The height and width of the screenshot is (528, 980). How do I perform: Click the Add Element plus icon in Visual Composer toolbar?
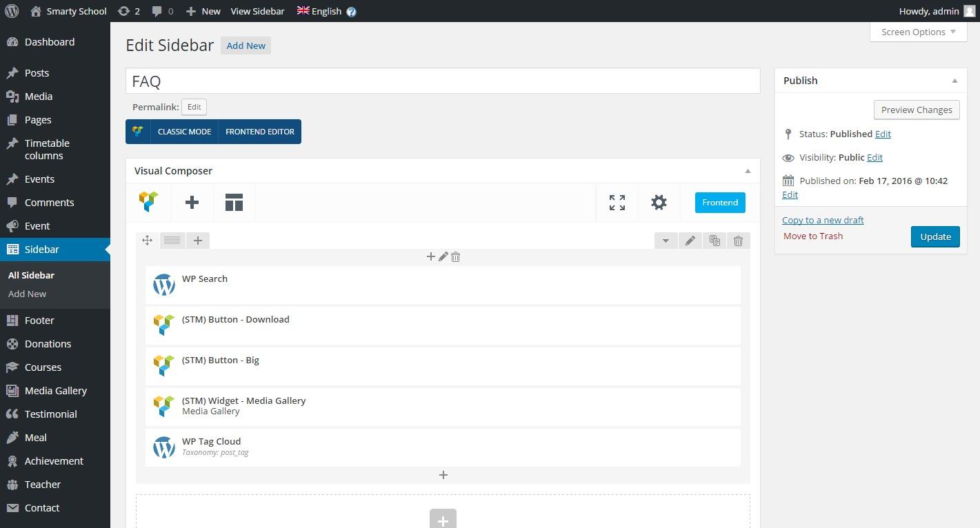(192, 202)
